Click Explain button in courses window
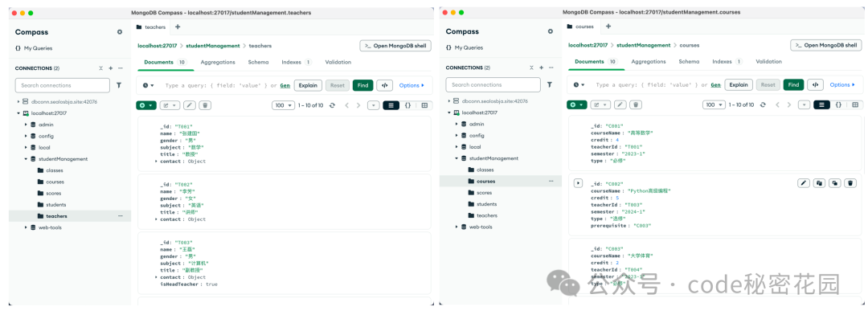The image size is (868, 319). (x=739, y=84)
